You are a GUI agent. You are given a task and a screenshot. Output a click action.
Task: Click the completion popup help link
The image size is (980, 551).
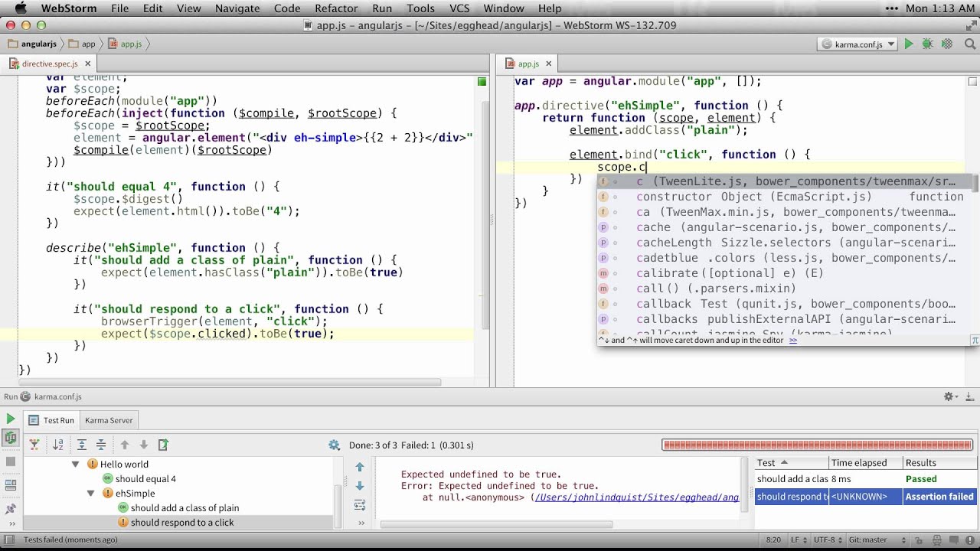click(793, 340)
